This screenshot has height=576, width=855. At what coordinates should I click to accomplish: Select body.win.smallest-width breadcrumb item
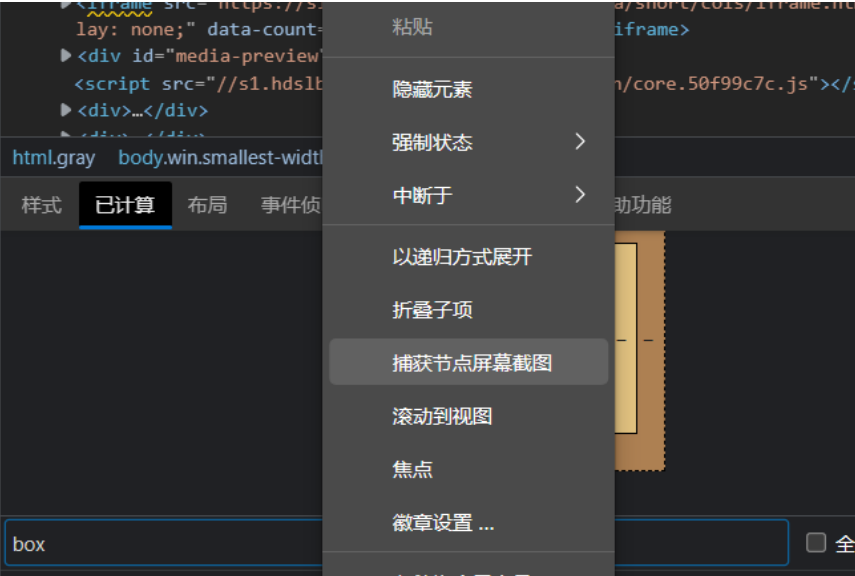pos(220,158)
